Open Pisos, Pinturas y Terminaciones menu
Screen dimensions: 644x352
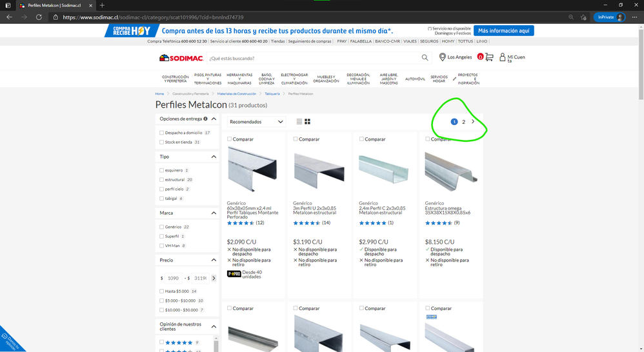point(208,79)
